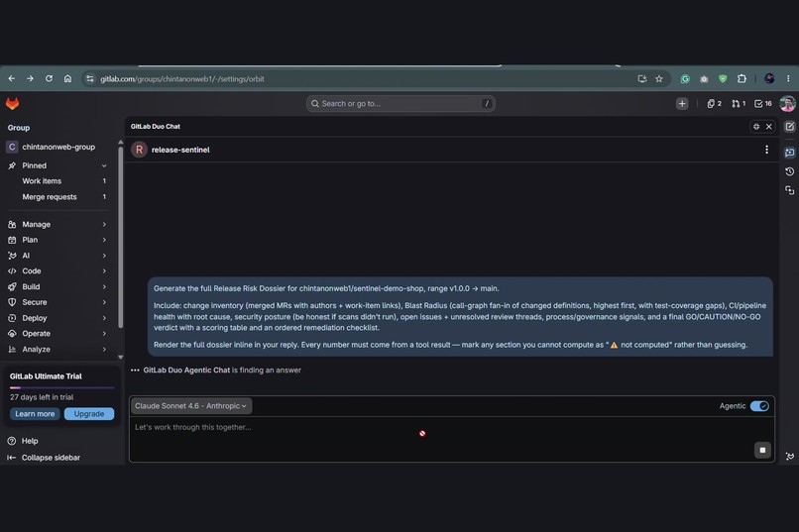Open the Help menu
Viewport: 799px width, 532px height.
click(x=23, y=441)
